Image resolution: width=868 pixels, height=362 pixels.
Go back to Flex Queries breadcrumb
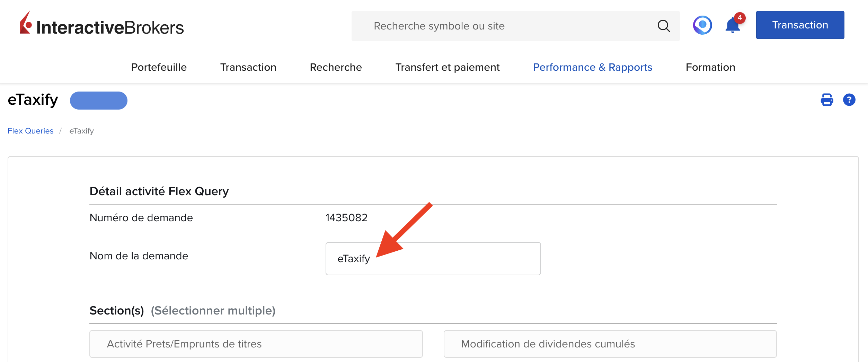coord(30,131)
